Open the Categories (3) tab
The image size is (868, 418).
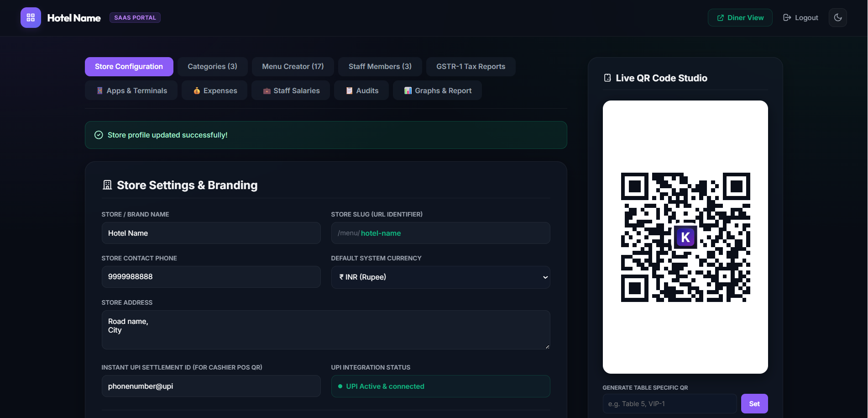(x=213, y=67)
